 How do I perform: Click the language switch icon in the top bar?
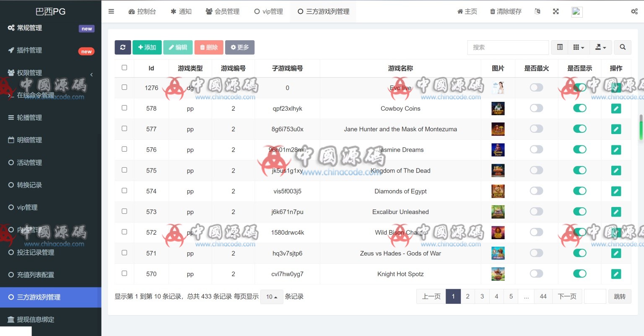point(538,11)
